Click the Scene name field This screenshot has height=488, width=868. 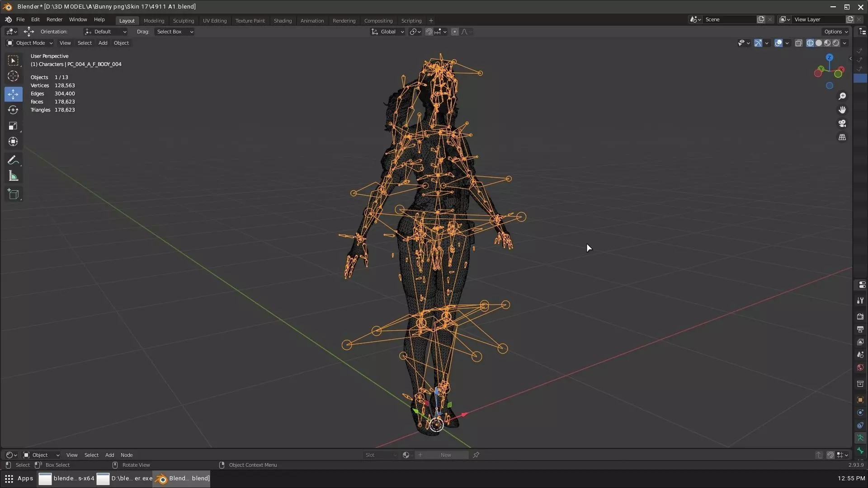click(x=730, y=19)
